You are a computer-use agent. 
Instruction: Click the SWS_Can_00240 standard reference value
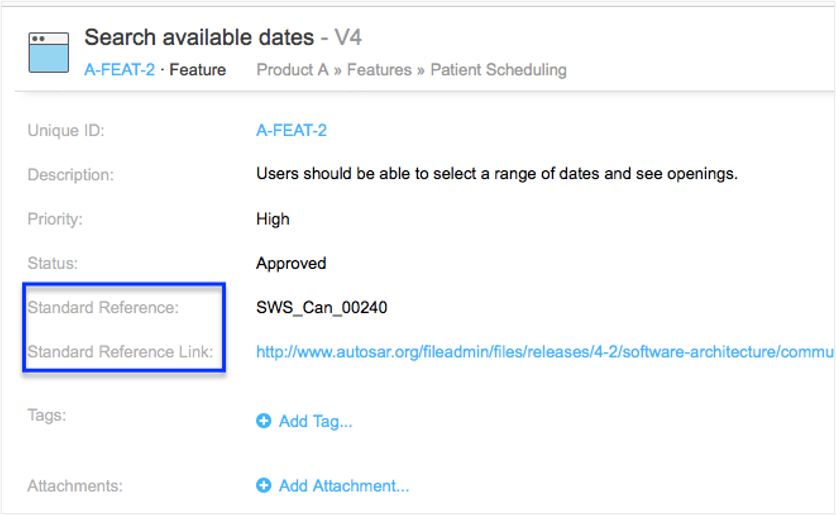[321, 307]
